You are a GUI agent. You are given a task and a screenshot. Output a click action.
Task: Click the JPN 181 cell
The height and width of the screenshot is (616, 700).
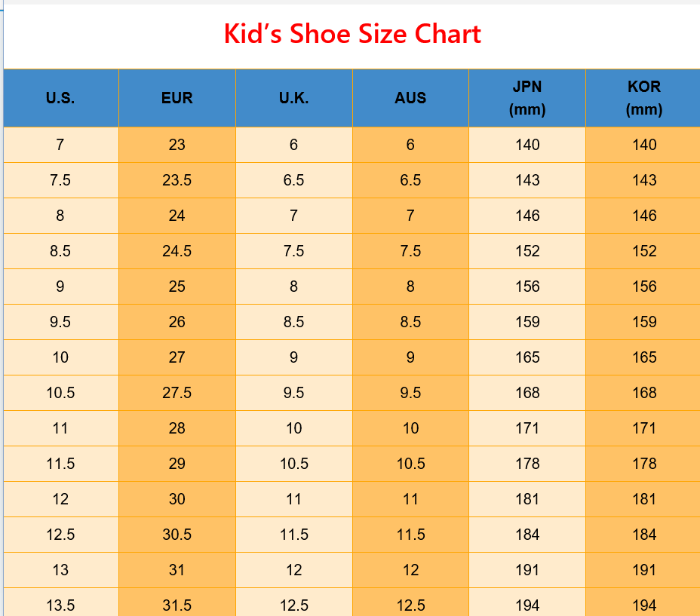point(527,499)
